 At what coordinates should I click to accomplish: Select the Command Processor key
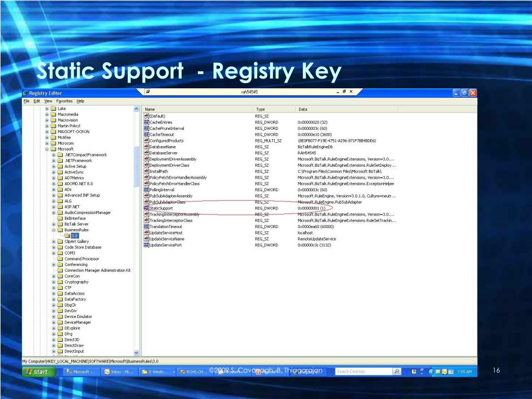pyautogui.click(x=82, y=259)
